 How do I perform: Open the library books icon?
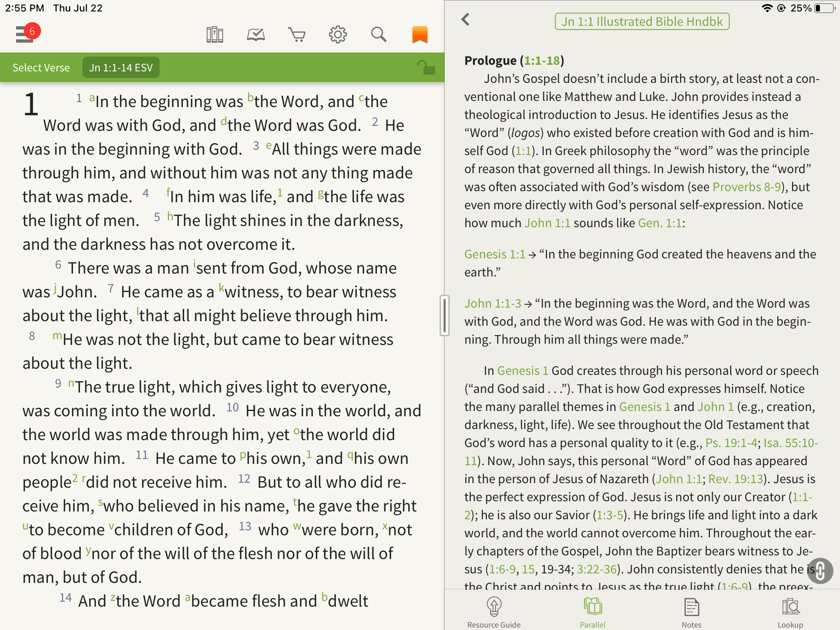point(215,35)
